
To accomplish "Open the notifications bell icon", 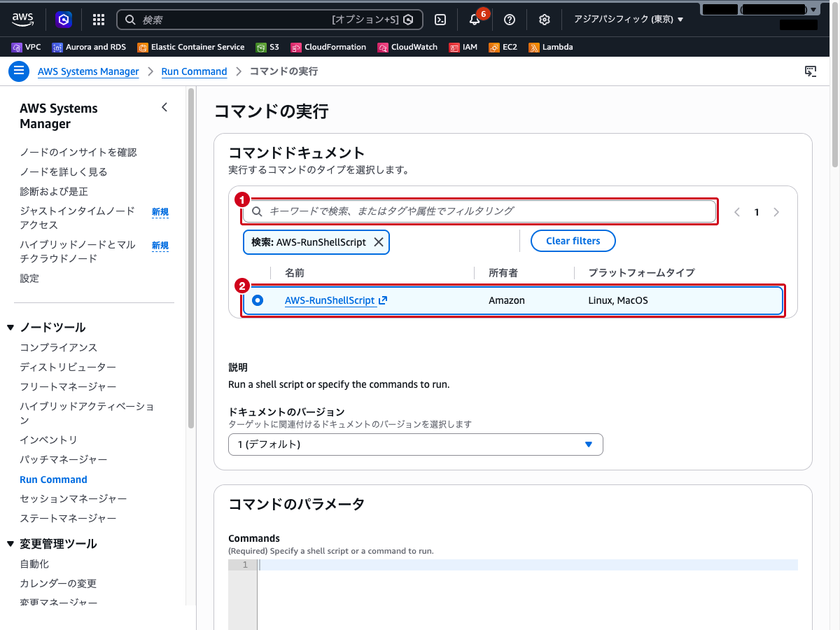I will [475, 20].
